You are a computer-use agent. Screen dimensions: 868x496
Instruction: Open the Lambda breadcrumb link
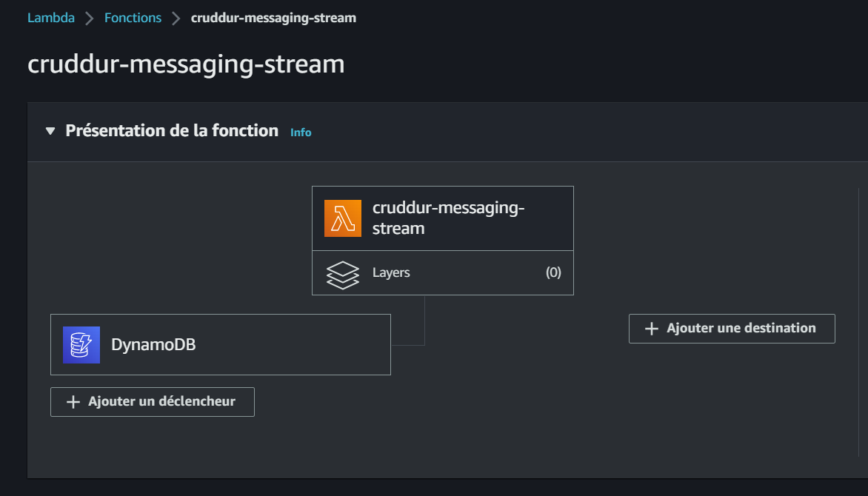click(x=51, y=18)
